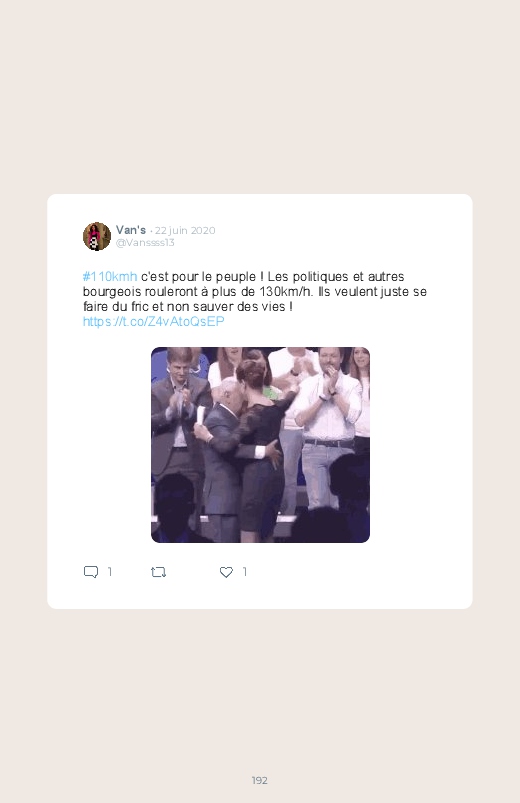Follow the t.co/Z4vAtoQsEP link
The height and width of the screenshot is (803, 520).
tap(154, 321)
